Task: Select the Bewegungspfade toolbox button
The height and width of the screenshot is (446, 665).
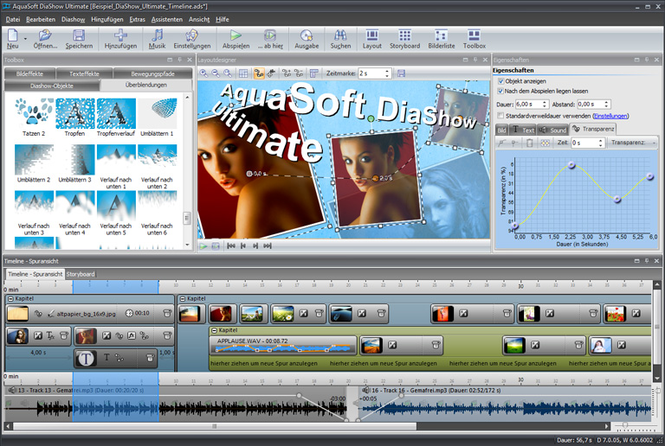Action: tap(153, 73)
